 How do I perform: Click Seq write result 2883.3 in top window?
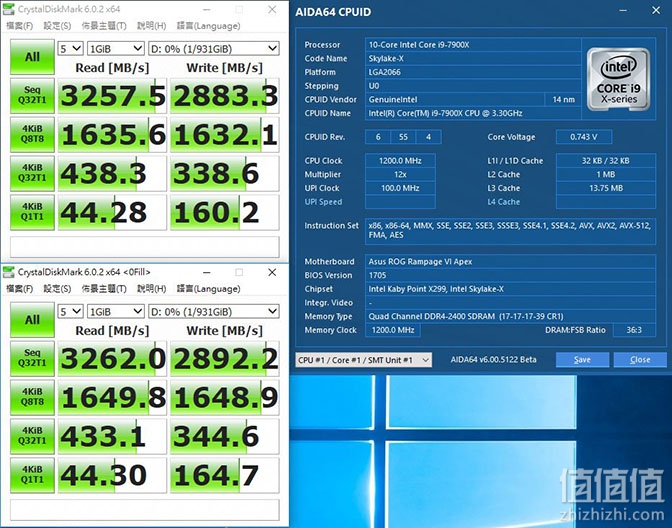coord(225,96)
